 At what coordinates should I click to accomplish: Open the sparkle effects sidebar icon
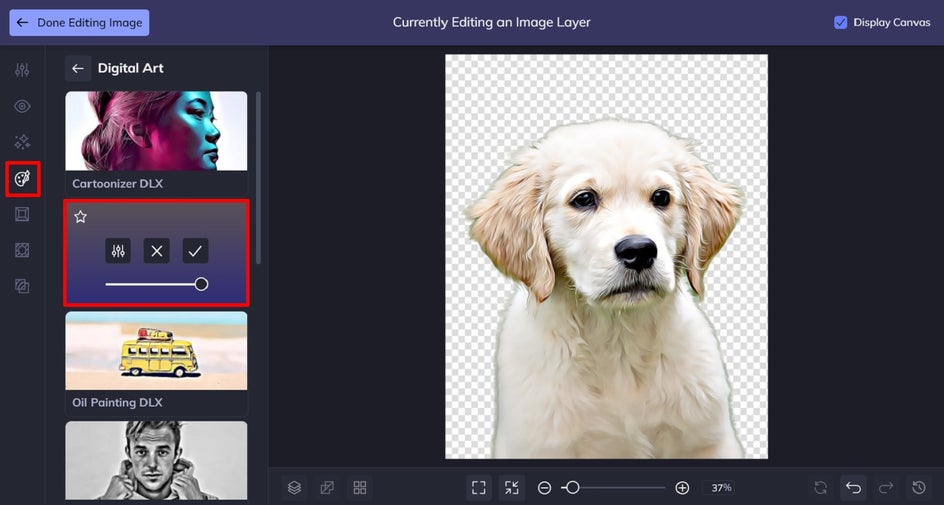(x=22, y=142)
